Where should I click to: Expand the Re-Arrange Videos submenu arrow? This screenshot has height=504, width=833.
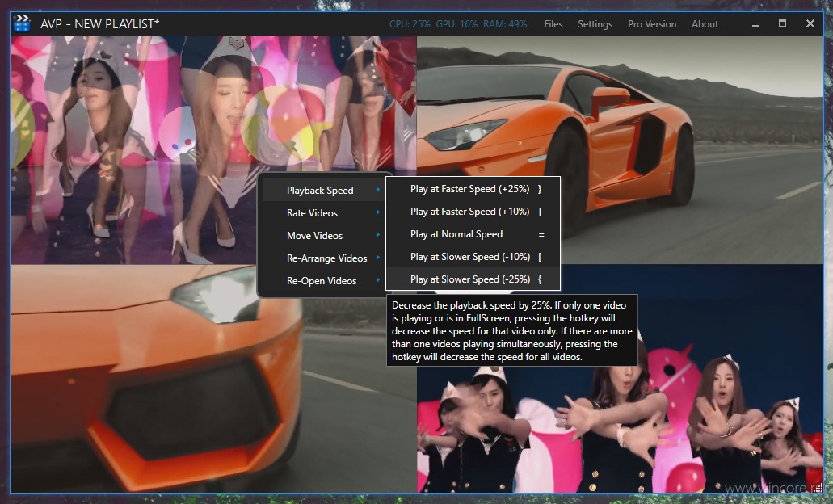coord(378,258)
